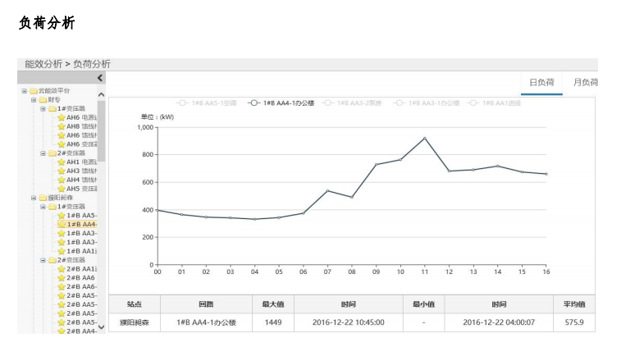Click the 11 o'clock peak data point
This screenshot has height=347, width=644.
pos(424,138)
